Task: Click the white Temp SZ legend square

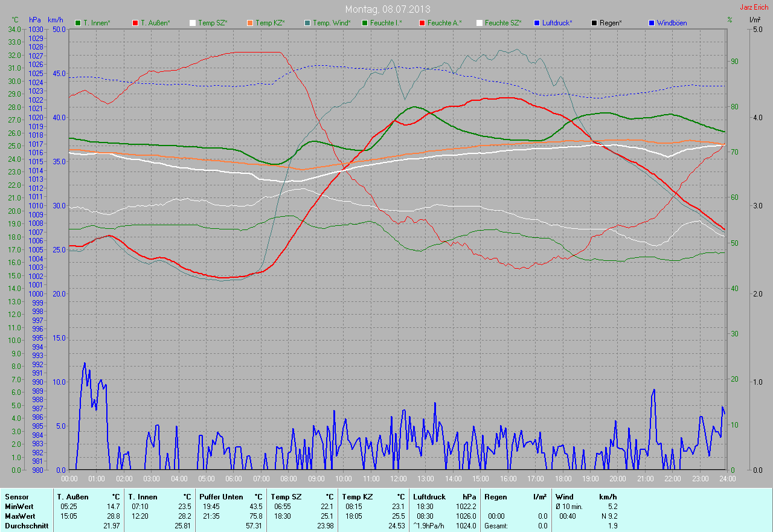Action: click(193, 23)
